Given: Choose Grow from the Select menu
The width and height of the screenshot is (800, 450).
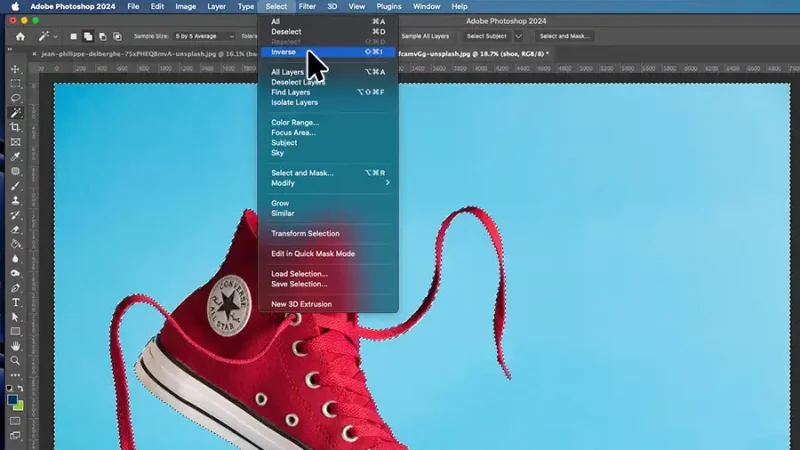Looking at the screenshot, I should point(329,203).
